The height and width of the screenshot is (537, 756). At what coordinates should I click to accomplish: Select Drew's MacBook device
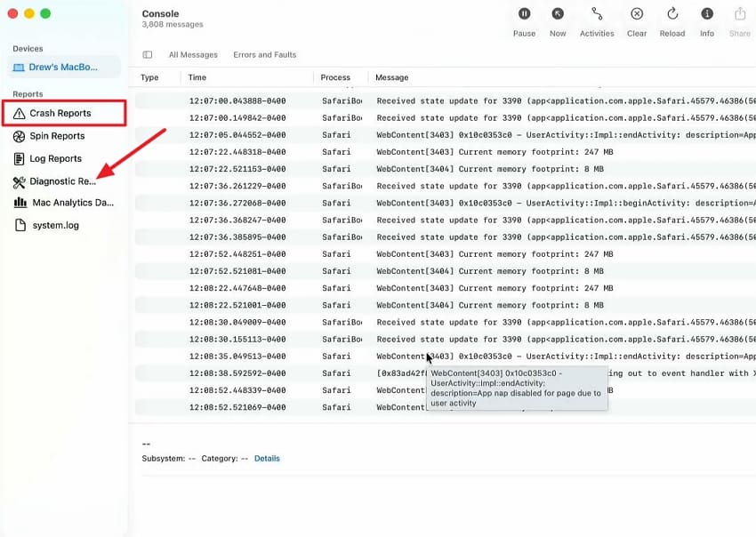tap(64, 67)
